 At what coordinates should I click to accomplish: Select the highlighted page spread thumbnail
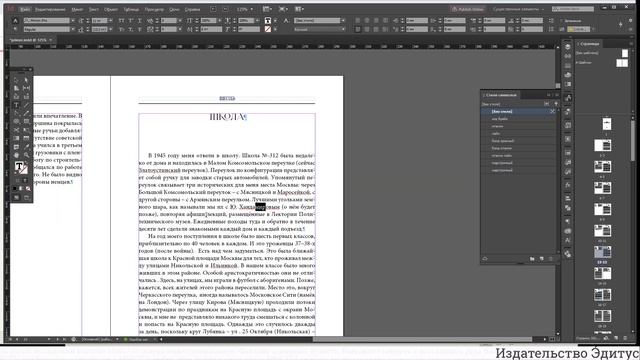(602, 252)
